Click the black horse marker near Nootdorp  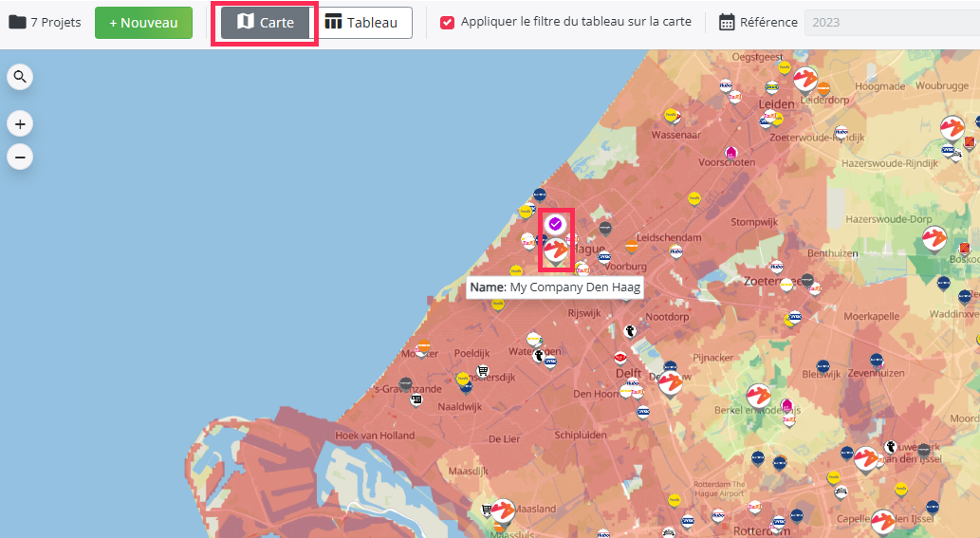[x=630, y=331]
